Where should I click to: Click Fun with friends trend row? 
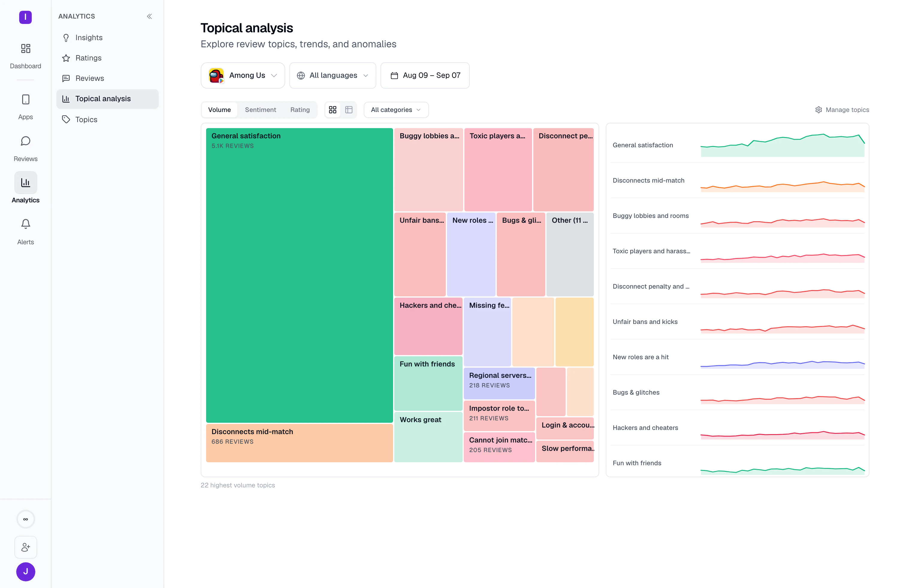[x=737, y=462]
